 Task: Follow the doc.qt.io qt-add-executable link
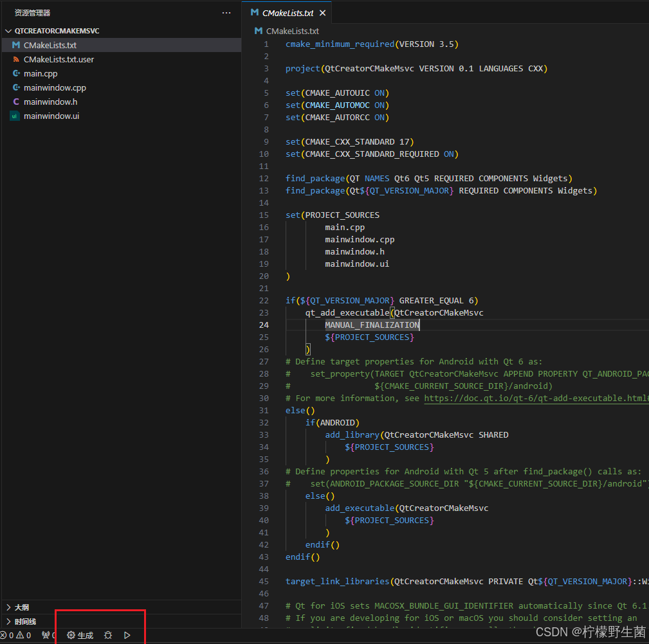[535, 398]
